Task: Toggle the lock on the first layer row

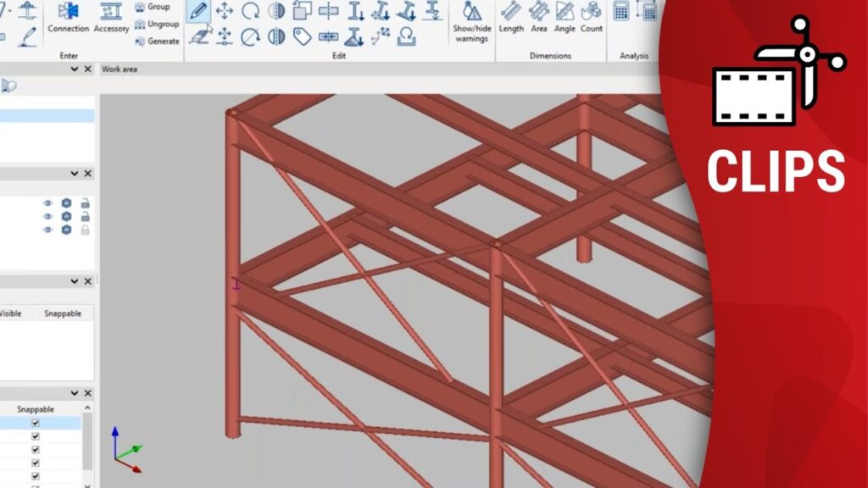Action: (x=85, y=203)
